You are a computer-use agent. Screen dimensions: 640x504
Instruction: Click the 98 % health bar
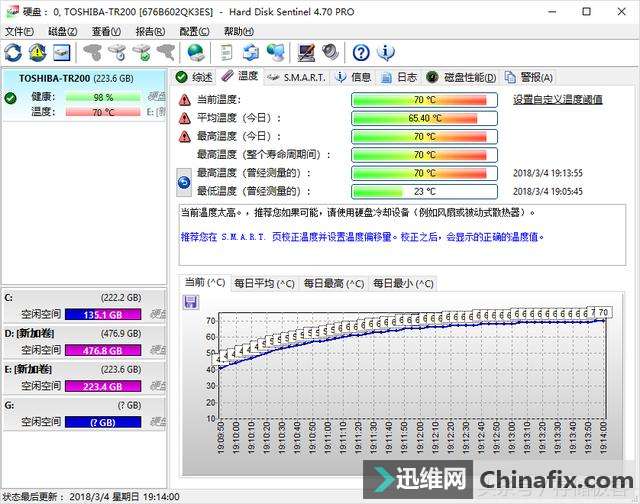pos(103,97)
